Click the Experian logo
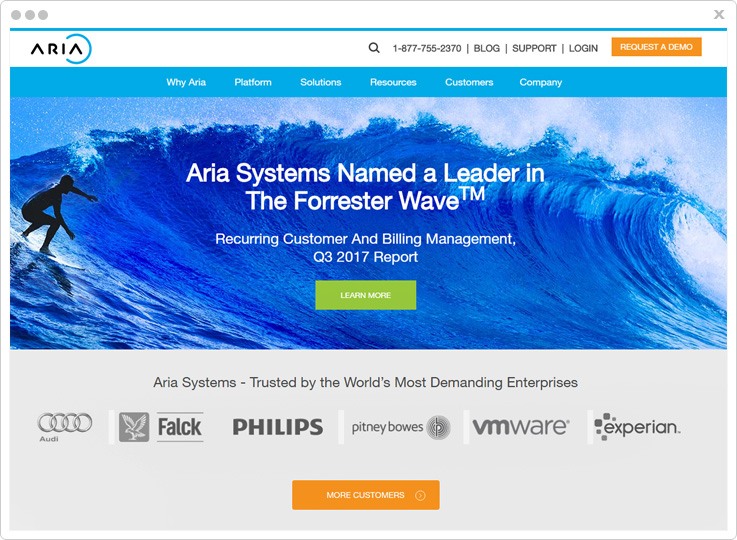737x540 pixels. [x=637, y=426]
